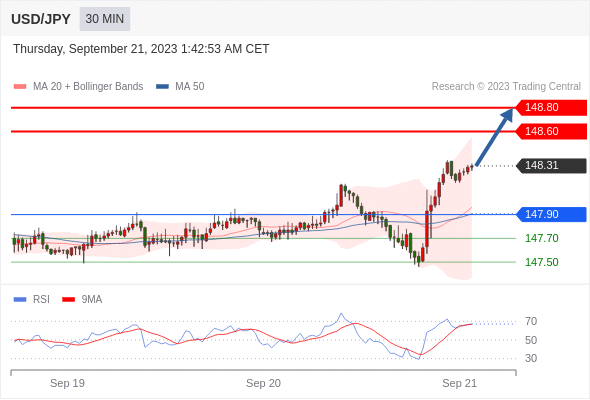Click the RSI legend label
This screenshot has width=590, height=400.
(x=41, y=300)
